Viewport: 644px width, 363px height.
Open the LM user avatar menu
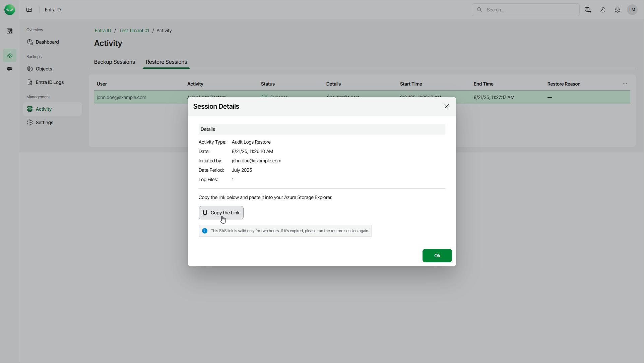(x=632, y=10)
